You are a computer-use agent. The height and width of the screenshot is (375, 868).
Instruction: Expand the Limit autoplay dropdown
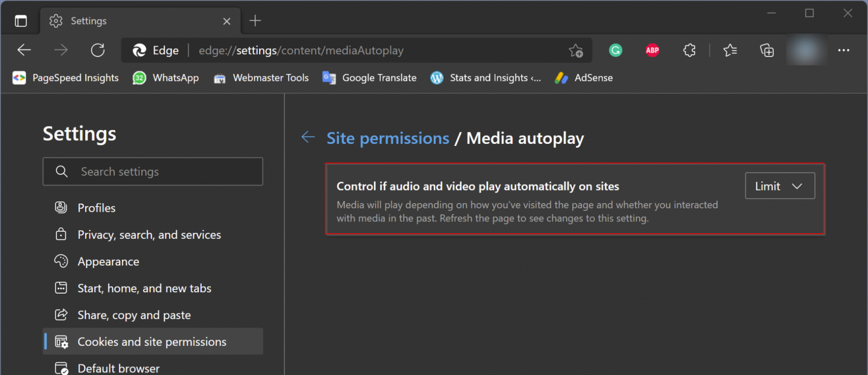(780, 186)
